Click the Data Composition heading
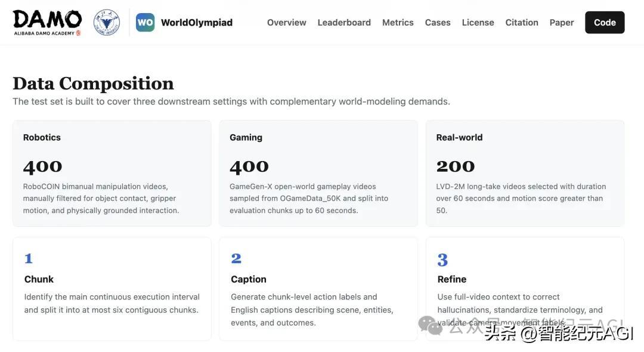Viewport: 644px width, 352px height. click(x=93, y=84)
